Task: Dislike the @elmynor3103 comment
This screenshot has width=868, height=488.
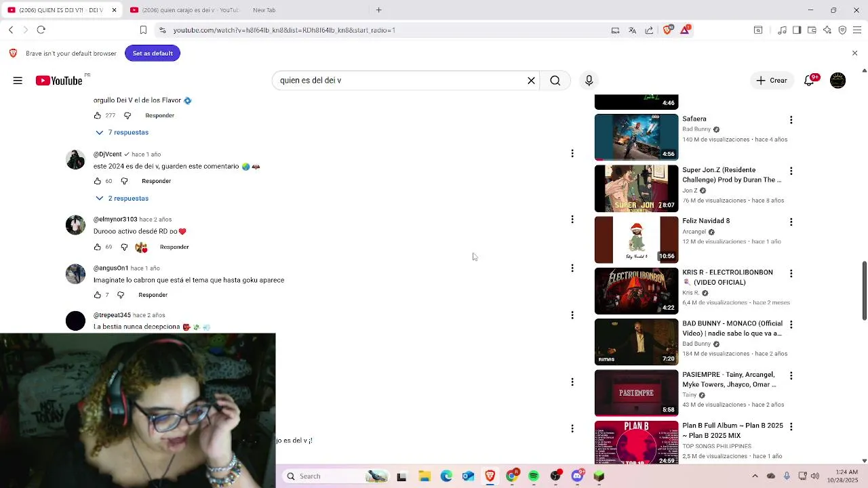Action: coord(124,247)
